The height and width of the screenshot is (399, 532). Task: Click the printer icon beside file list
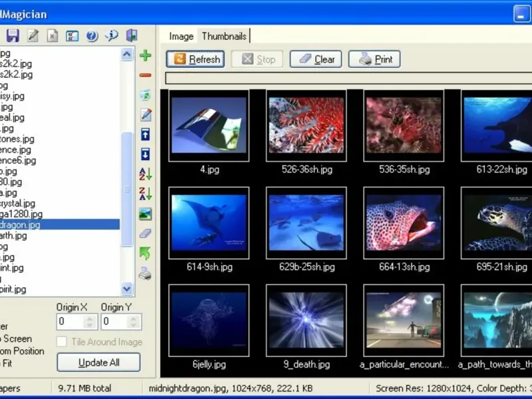point(145,273)
